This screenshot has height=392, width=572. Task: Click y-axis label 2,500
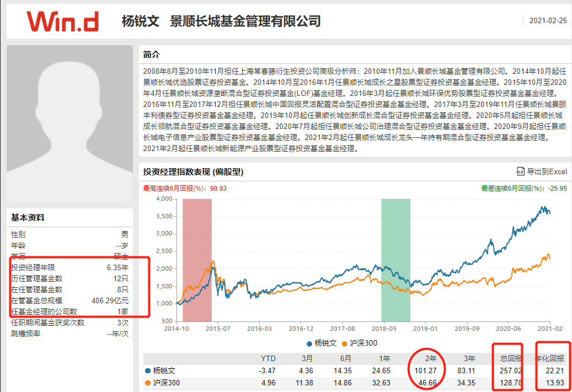pos(164,251)
